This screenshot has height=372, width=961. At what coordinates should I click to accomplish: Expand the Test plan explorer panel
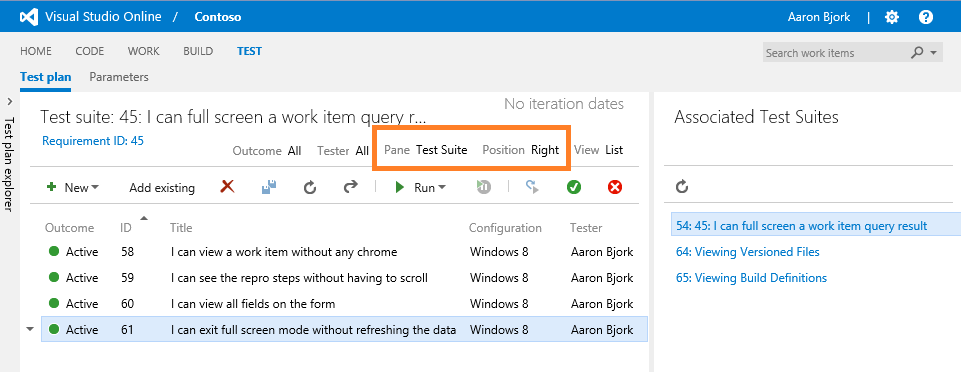point(9,101)
